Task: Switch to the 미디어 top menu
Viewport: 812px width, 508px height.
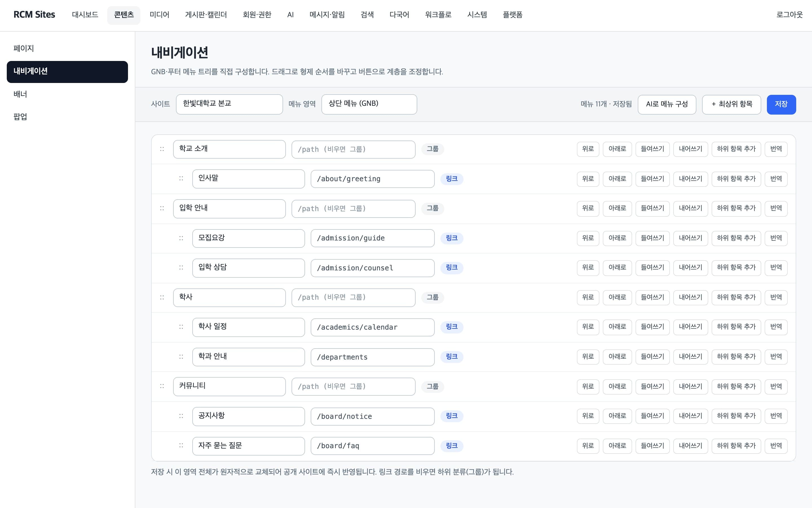Action: 159,15
